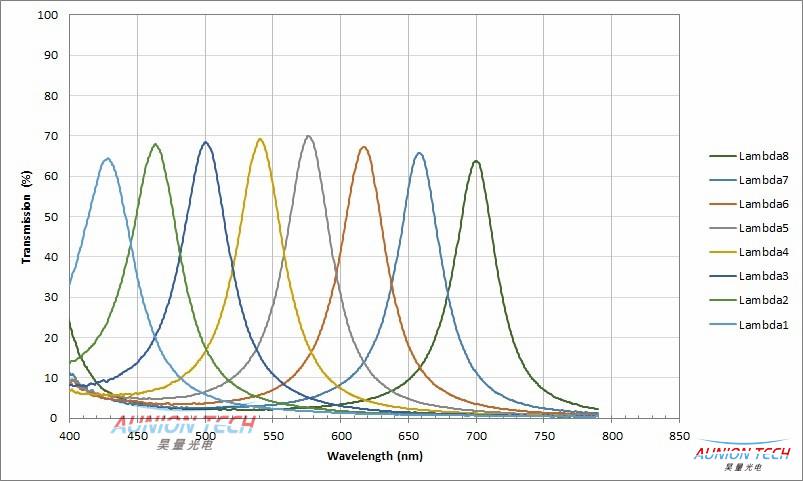Click the dark green curve peak near 700 nm

(476, 161)
